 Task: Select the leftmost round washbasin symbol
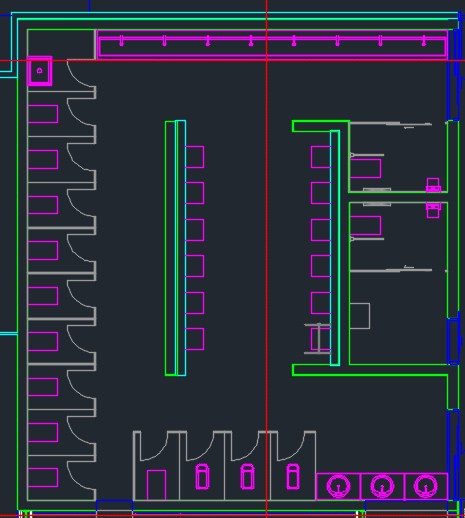(338, 486)
